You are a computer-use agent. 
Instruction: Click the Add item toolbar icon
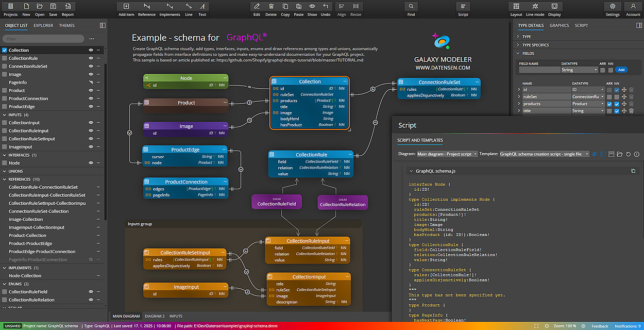pos(126,7)
